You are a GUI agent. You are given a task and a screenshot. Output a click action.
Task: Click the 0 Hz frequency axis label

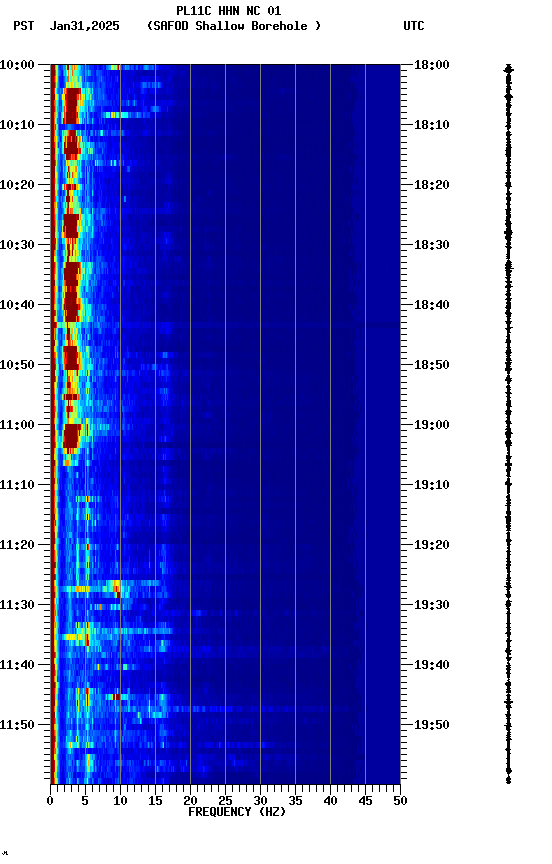pyautogui.click(x=50, y=802)
